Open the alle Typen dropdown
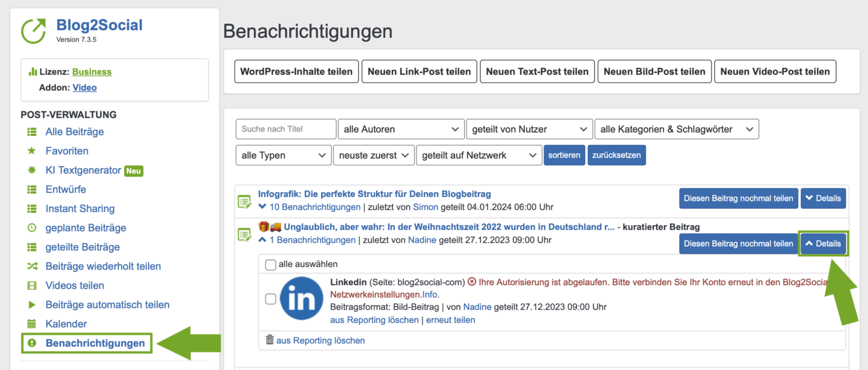868x370 pixels. (x=284, y=155)
